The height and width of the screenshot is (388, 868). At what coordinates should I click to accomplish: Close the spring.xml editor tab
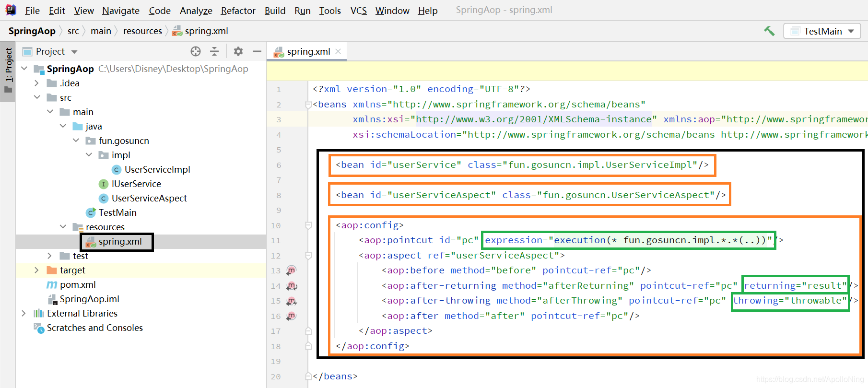[338, 51]
